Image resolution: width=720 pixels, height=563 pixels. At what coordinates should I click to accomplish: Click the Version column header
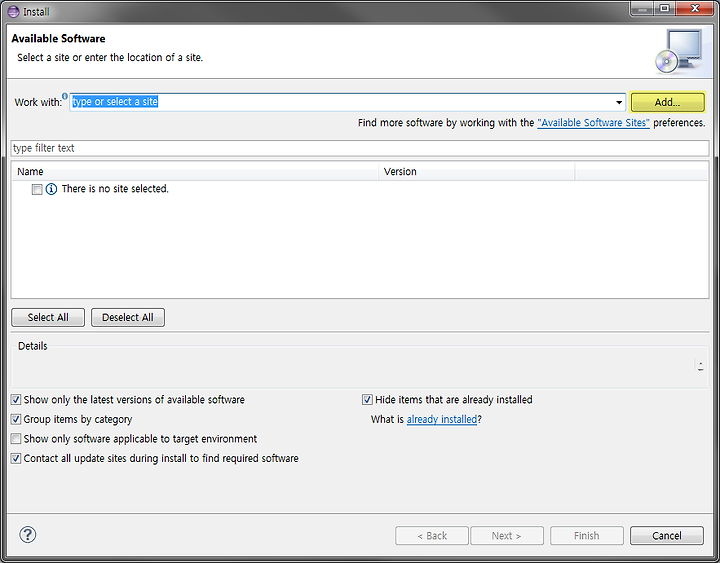pyautogui.click(x=477, y=171)
